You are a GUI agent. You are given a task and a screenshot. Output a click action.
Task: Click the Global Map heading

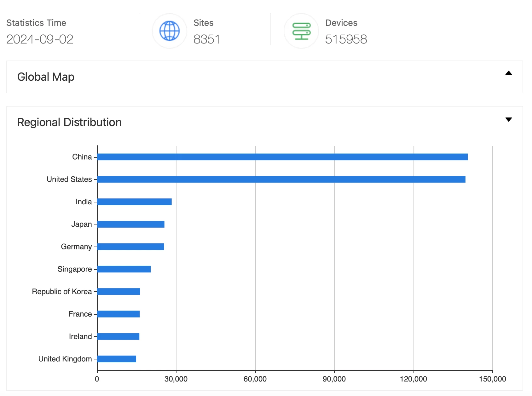click(46, 77)
